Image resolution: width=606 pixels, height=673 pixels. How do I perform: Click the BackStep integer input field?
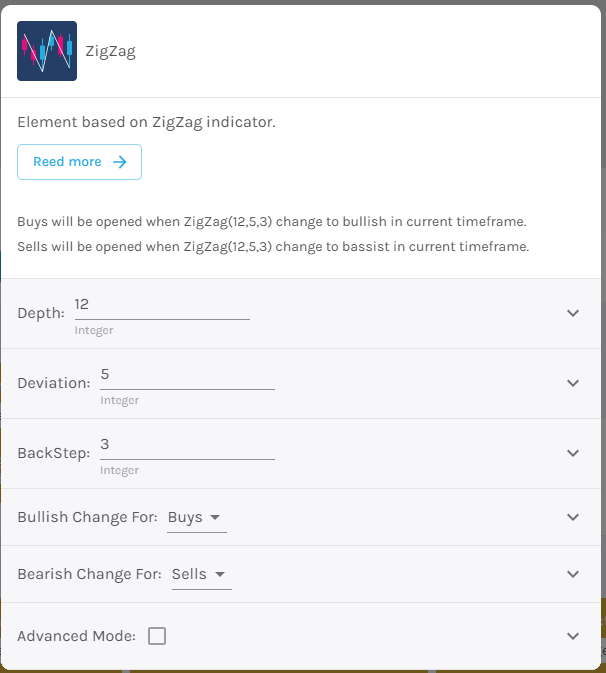pos(188,447)
